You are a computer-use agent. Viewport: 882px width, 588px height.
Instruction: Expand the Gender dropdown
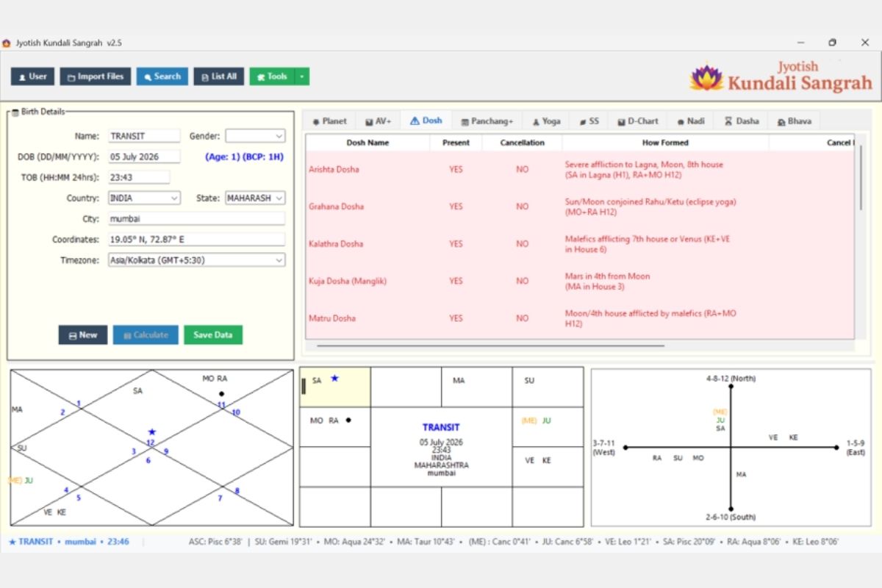coord(255,136)
